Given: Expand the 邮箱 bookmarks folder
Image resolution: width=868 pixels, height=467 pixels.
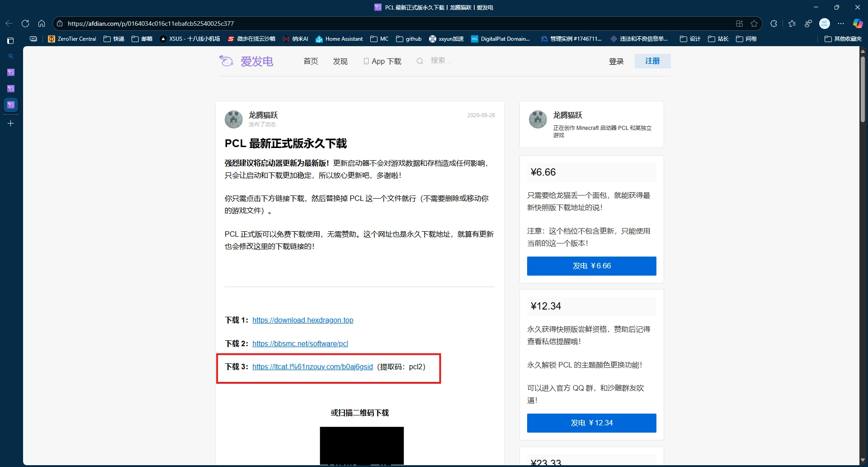Looking at the screenshot, I should point(142,39).
